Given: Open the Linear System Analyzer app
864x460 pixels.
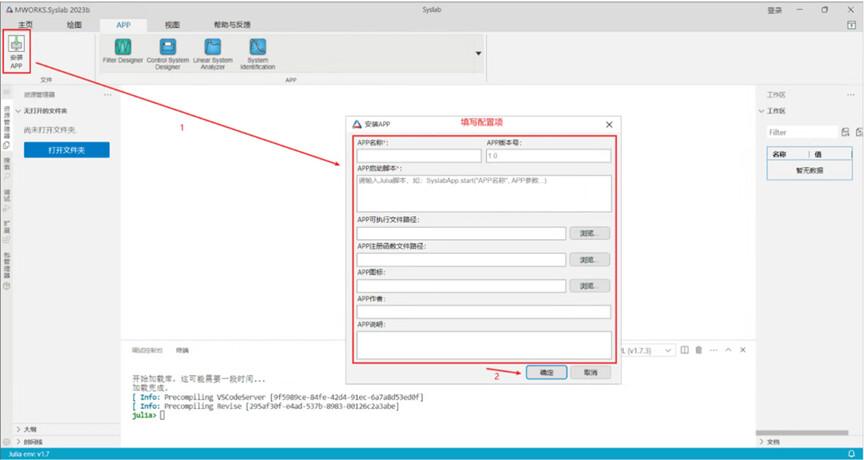Looking at the screenshot, I should click(213, 53).
